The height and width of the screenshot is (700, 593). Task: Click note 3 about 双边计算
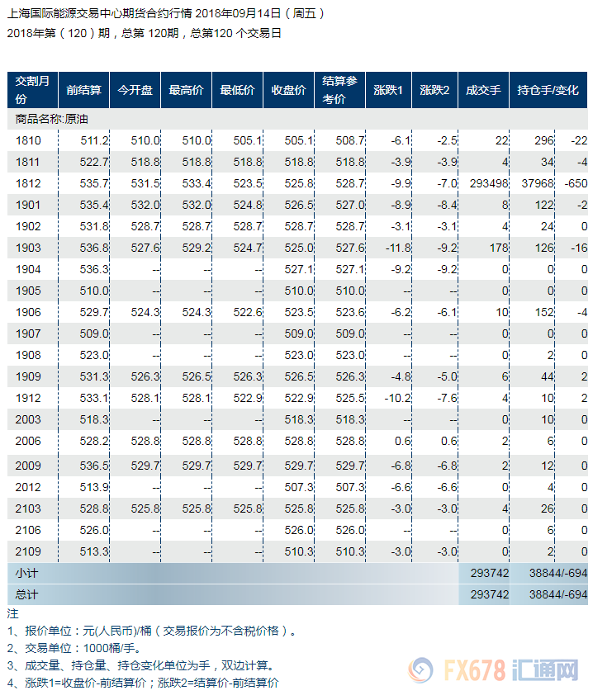[x=140, y=665]
